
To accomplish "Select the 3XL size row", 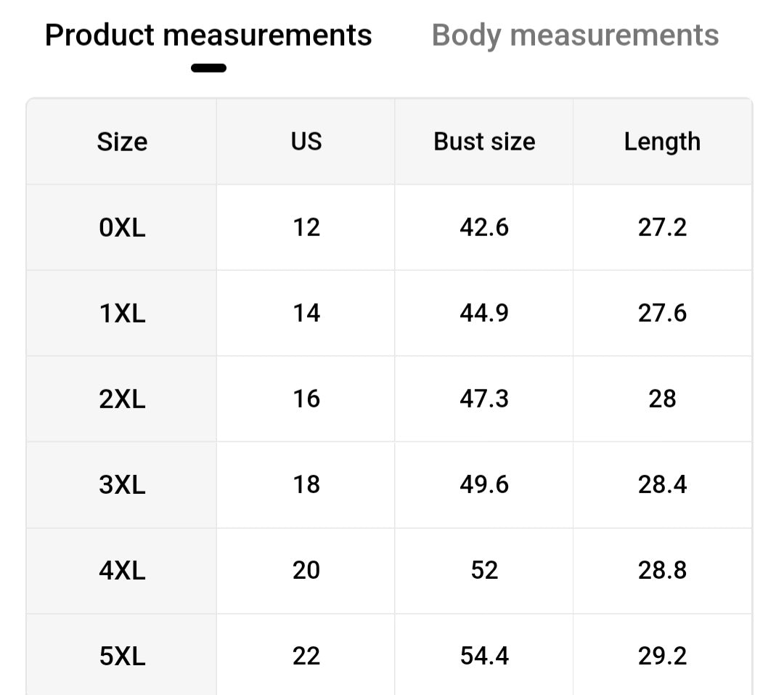I will pyautogui.click(x=121, y=484).
